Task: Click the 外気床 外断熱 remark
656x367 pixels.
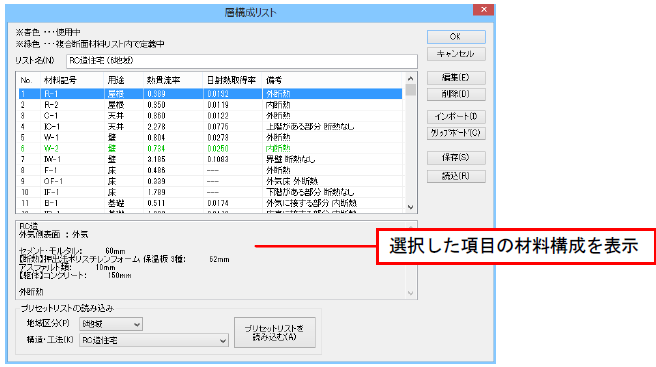Action: coord(292,181)
